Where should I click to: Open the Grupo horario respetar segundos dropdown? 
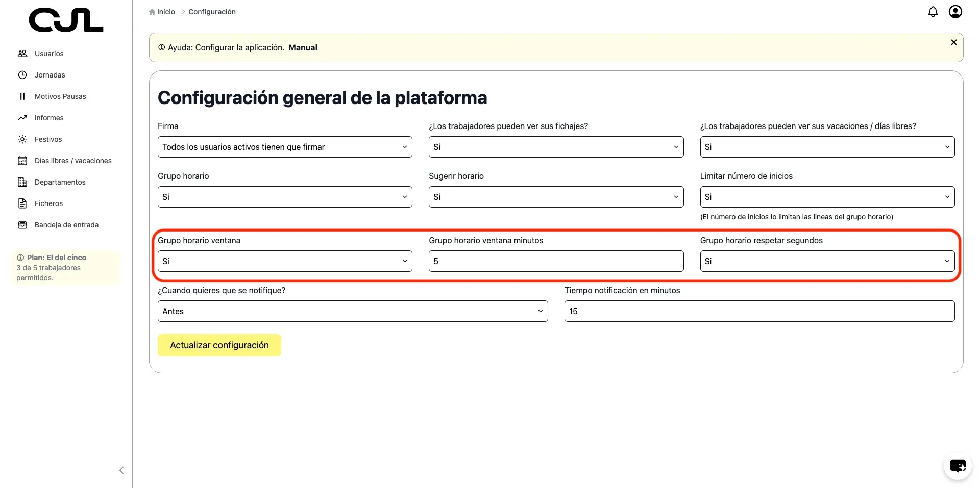(827, 261)
